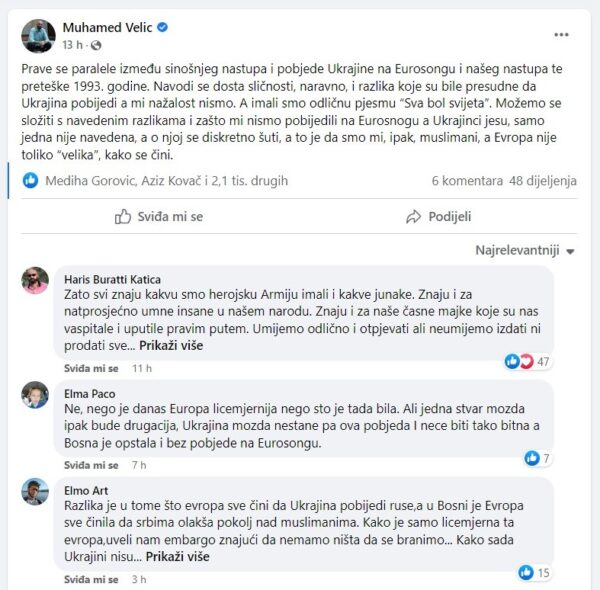Like Haris Buratti Katica's comment

91,368
